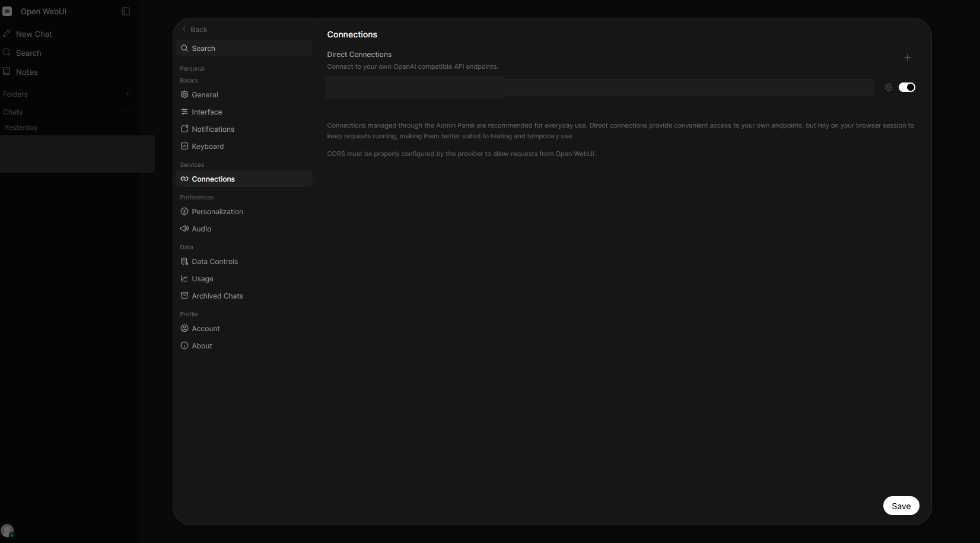Image resolution: width=980 pixels, height=543 pixels.
Task: Click the Direct Connections heading
Action: [x=359, y=55]
